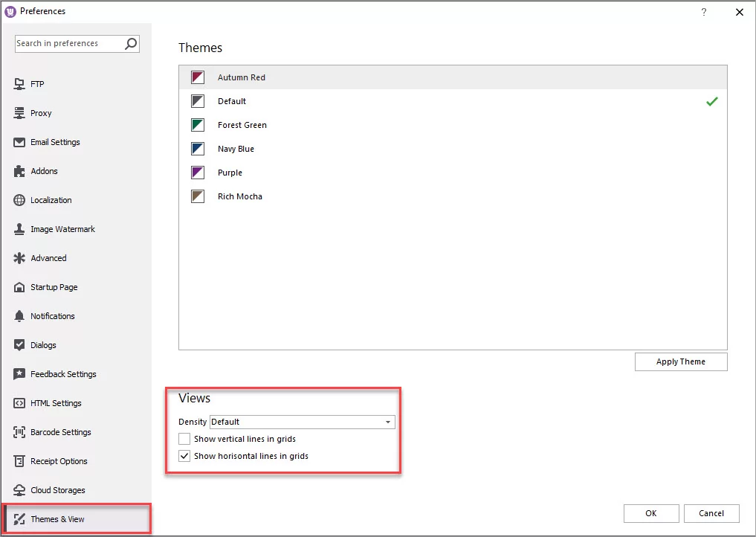The image size is (756, 537).
Task: Click the Search in preferences field
Action: [x=68, y=44]
